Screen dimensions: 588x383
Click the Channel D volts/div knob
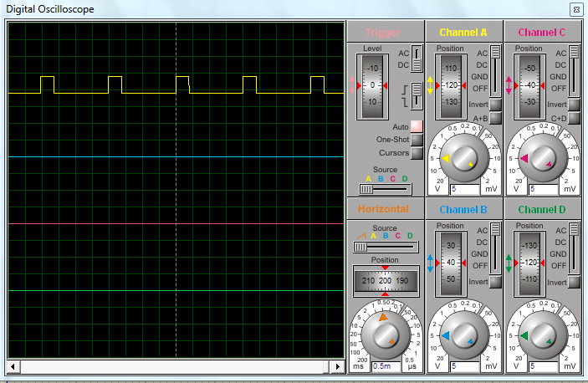tap(543, 335)
